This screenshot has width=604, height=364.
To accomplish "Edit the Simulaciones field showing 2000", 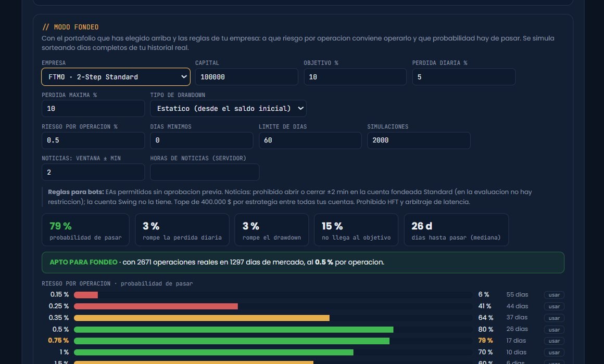I will [419, 140].
